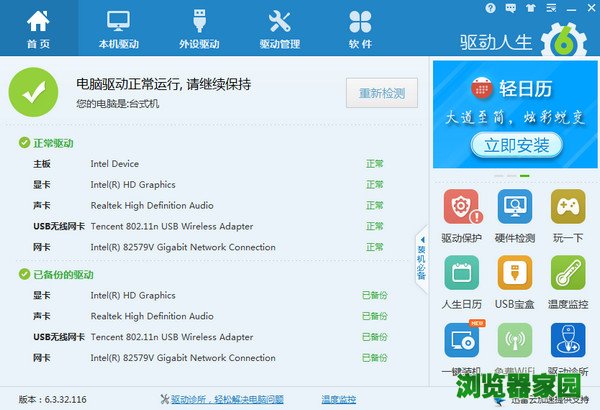The image size is (600, 410).
Task: Open 人生日历 calendar icon
Action: tap(461, 282)
